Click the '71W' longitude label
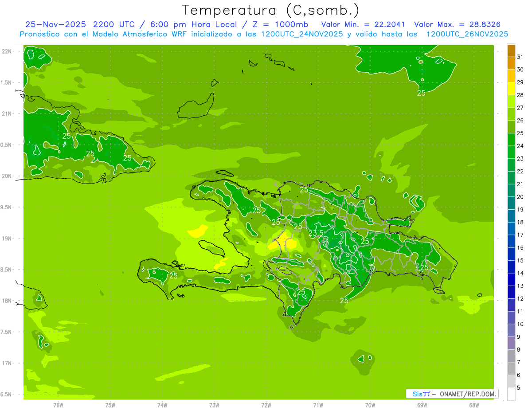 click(318, 405)
